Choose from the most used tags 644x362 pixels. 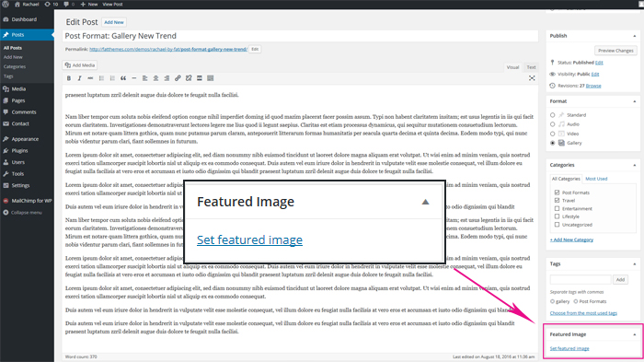pyautogui.click(x=583, y=313)
